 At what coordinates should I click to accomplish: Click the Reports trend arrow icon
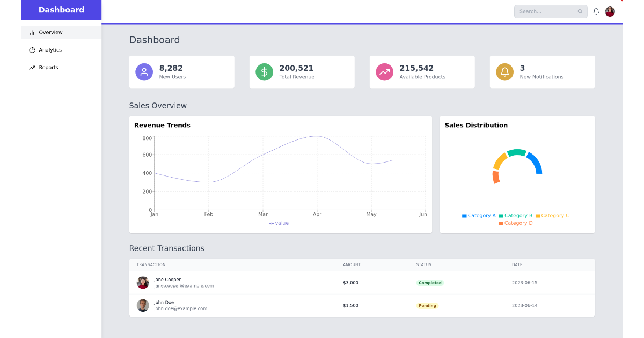click(31, 67)
